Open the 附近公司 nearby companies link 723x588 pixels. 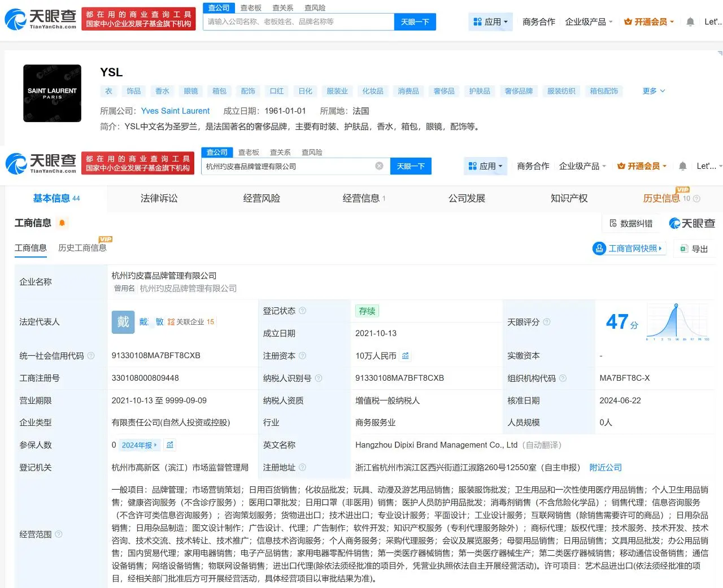tap(606, 468)
